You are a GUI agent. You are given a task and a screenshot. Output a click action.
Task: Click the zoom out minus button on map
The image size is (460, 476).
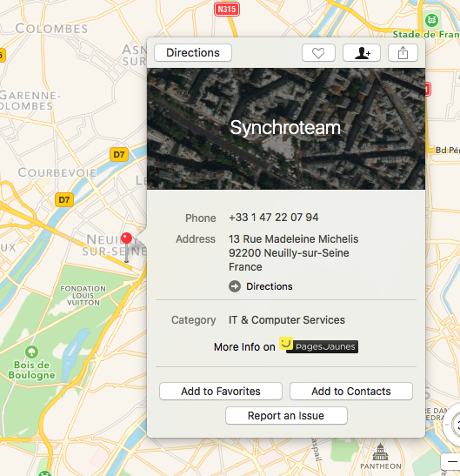click(452, 462)
